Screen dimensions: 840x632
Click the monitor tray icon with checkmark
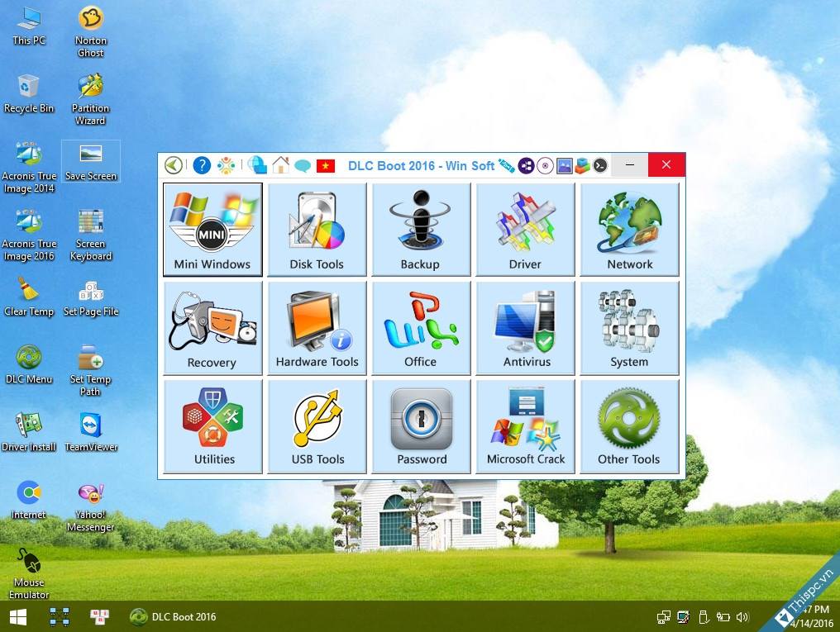(x=683, y=618)
